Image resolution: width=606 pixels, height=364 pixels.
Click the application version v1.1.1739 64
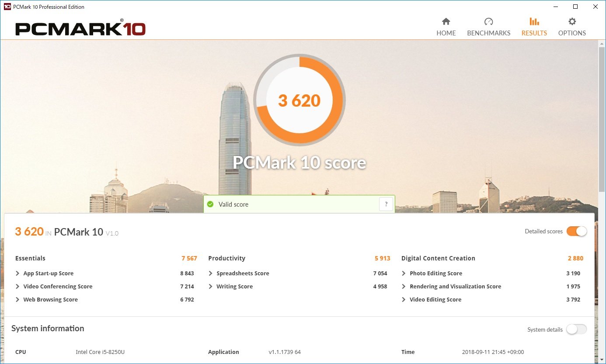point(285,352)
